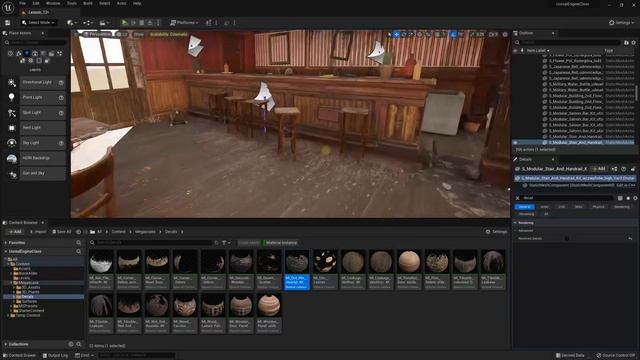Open the Actor menu
The width and height of the screenshot is (640, 360).
coord(121,3)
